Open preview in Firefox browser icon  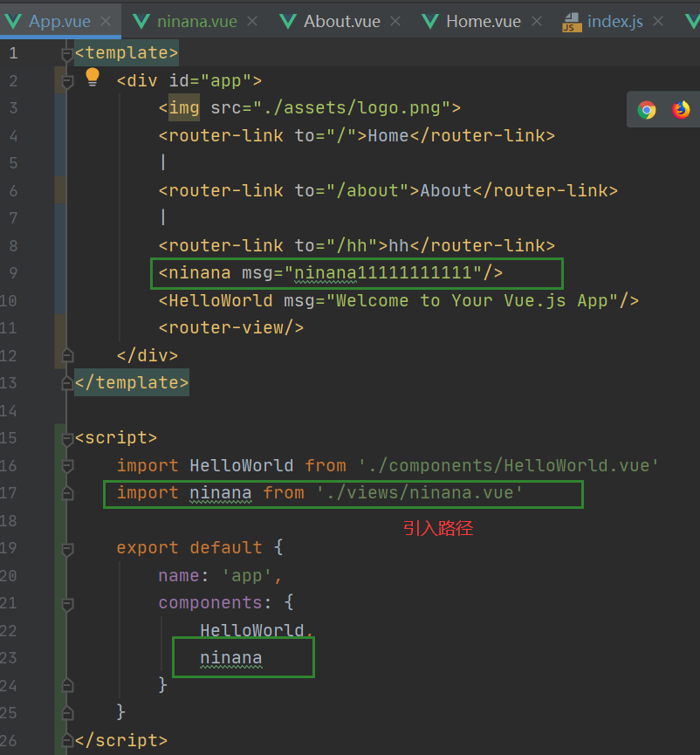coord(681,110)
